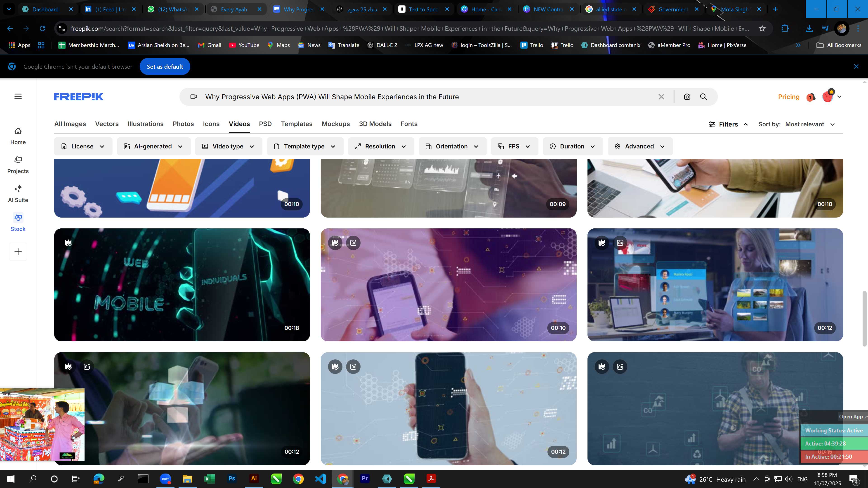Click the browser address bar URL
Screen dimensions: 868x488
coord(410,28)
